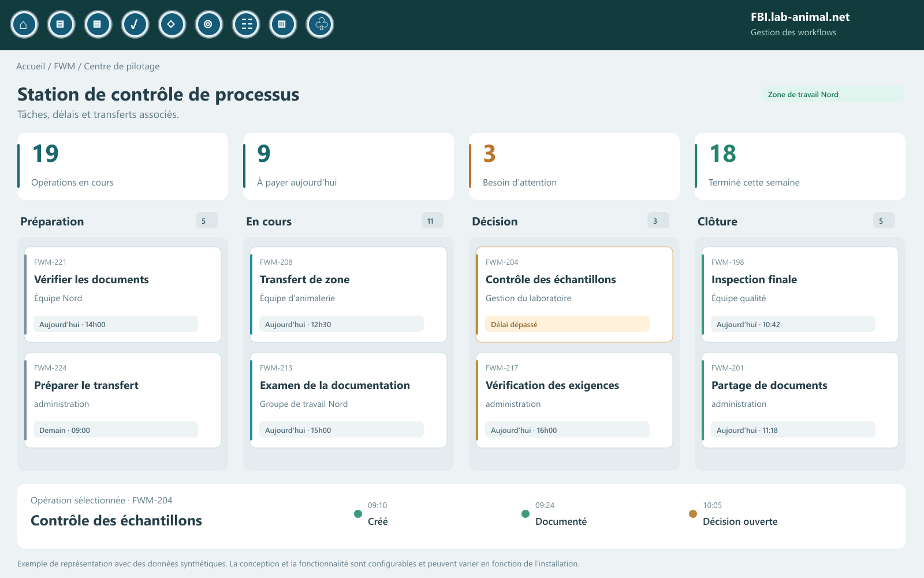
Task: Select the Examen de la documentation card
Action: tap(348, 401)
